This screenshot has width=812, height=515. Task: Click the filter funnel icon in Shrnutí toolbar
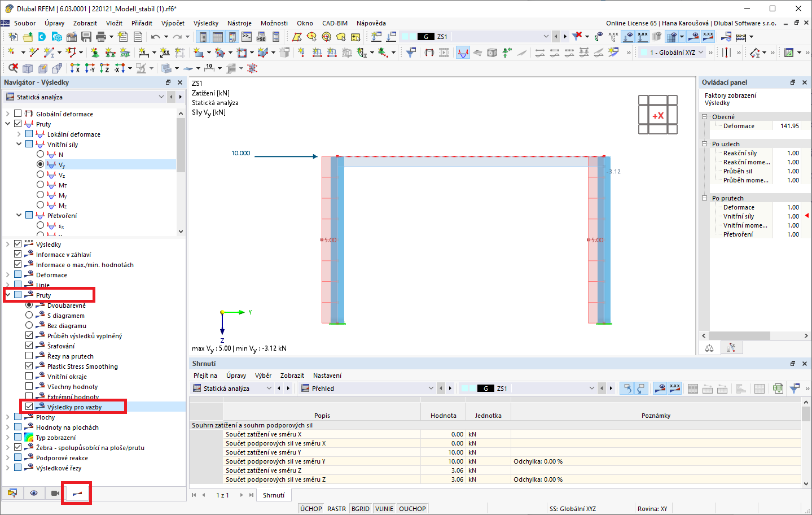(x=795, y=389)
